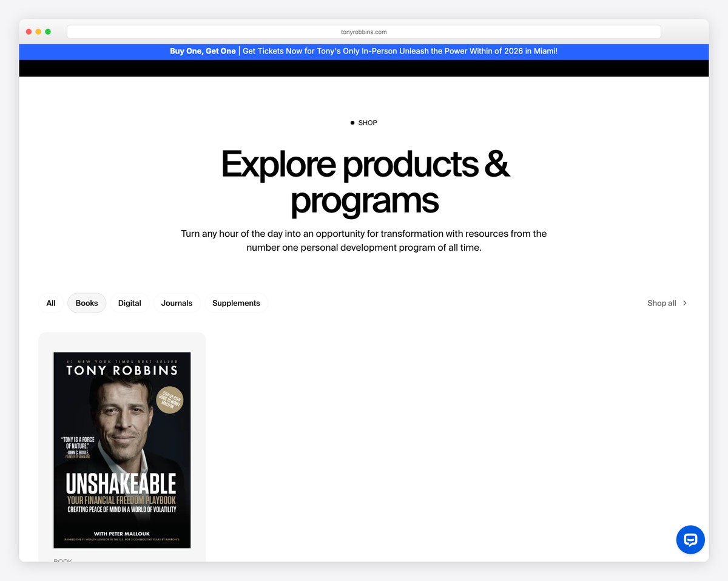This screenshot has height=581, width=728.
Task: Click the Explore products & programs heading
Action: click(364, 182)
